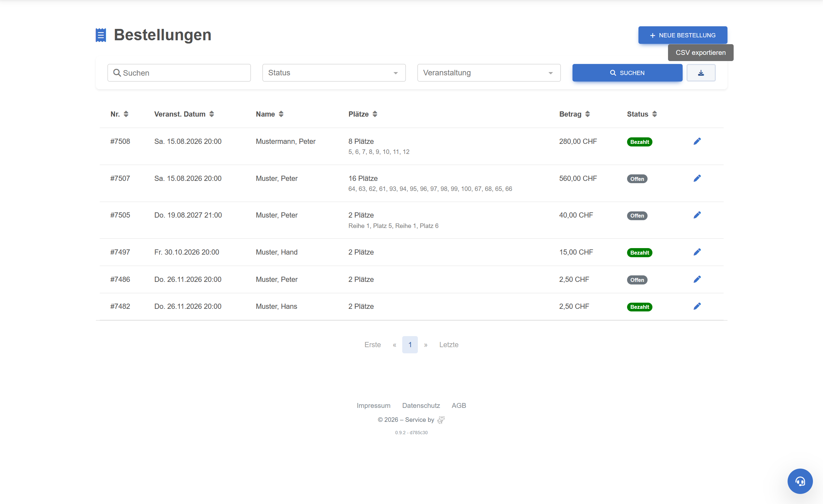Click the name Mustermann, Peter
This screenshot has width=823, height=504.
286,142
